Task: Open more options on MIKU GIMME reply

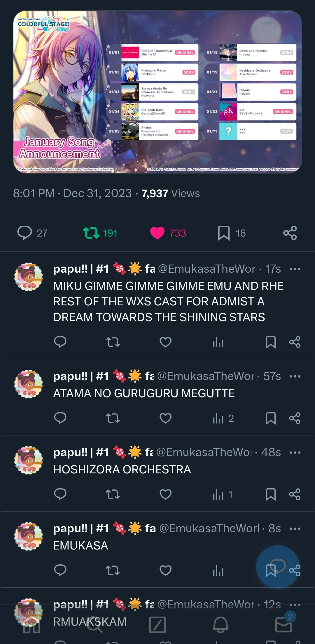Action: (295, 269)
